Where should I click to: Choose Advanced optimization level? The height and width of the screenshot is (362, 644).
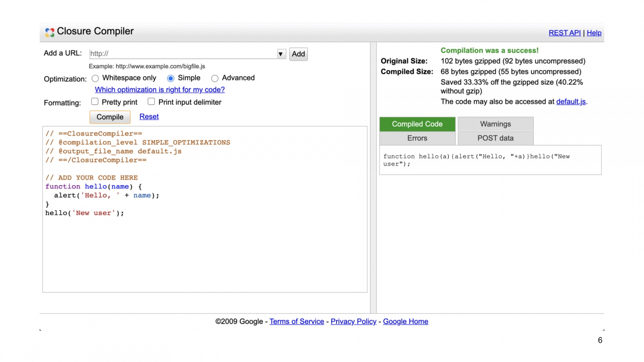[x=215, y=78]
